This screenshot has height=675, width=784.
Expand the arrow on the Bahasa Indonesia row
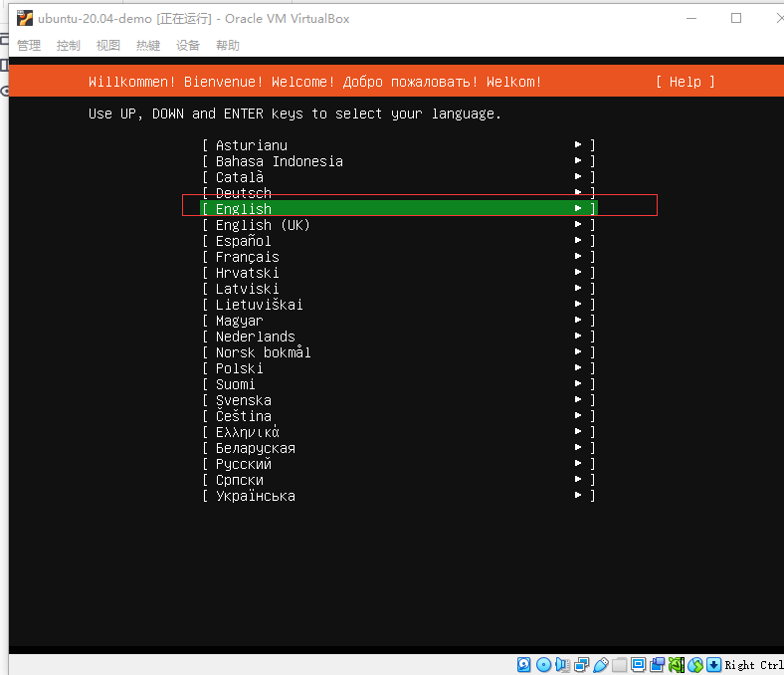578,160
